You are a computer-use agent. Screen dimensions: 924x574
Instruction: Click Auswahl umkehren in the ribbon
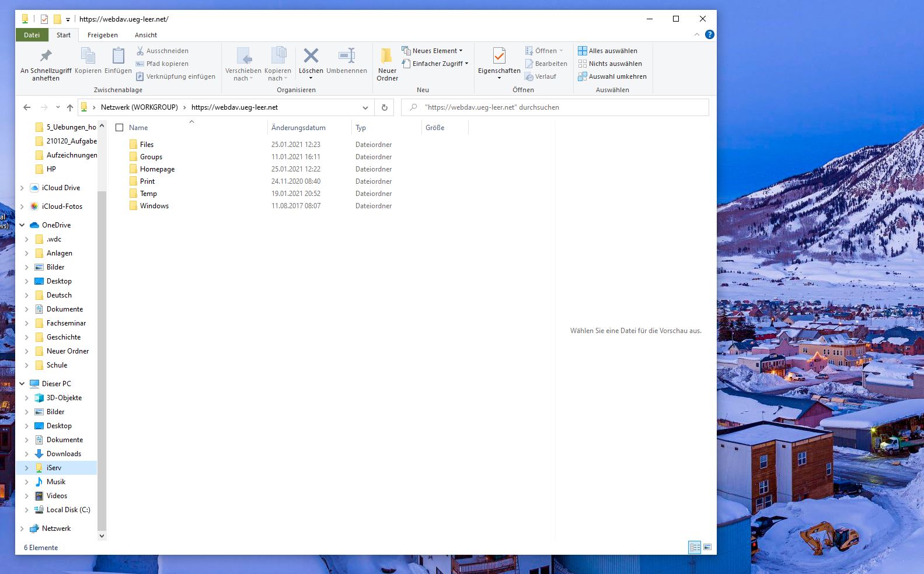point(612,76)
